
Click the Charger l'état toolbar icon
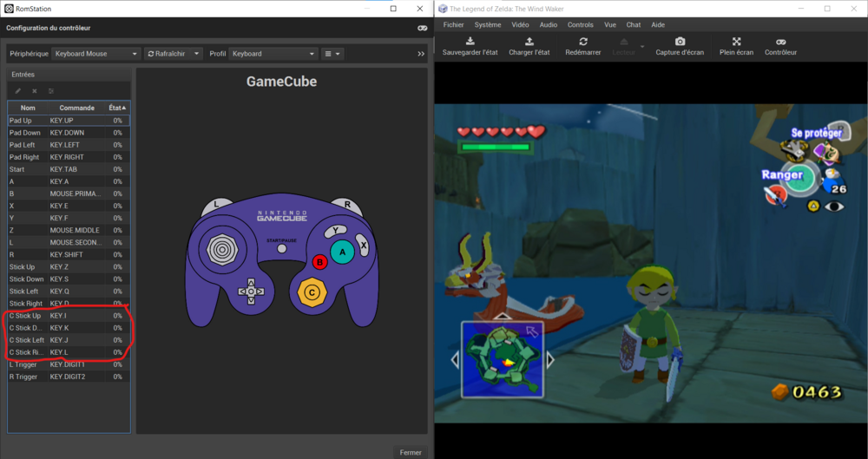[x=529, y=42]
